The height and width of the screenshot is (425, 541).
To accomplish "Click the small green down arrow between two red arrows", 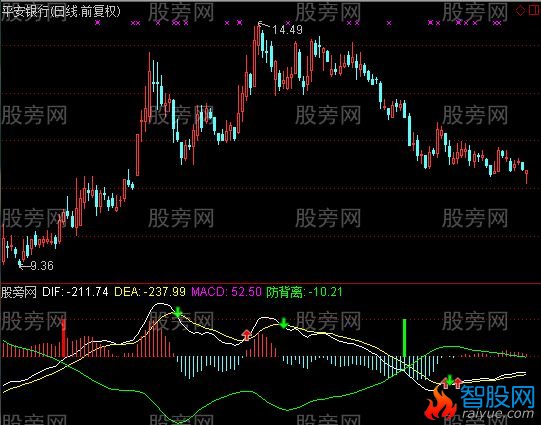I will (x=450, y=380).
